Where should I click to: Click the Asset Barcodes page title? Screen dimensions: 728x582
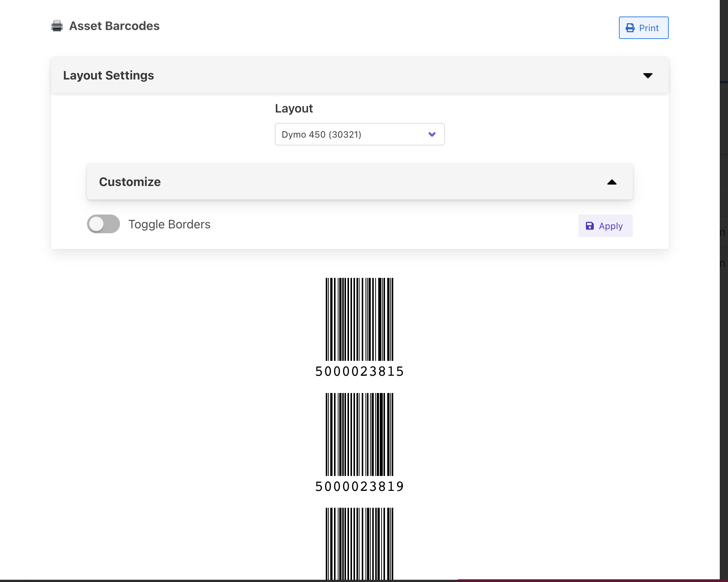(x=114, y=26)
